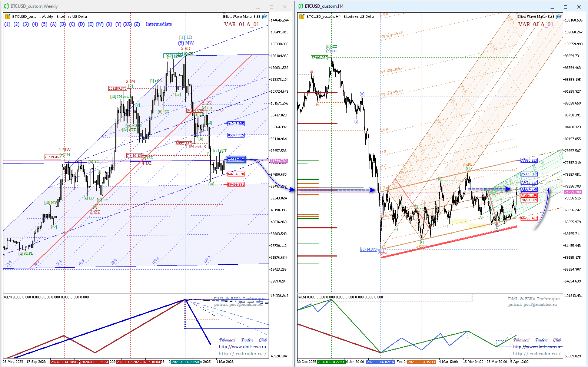Open www.dml-ewa.ru link in Weekly chart
This screenshot has width=588, height=367.
[242, 347]
